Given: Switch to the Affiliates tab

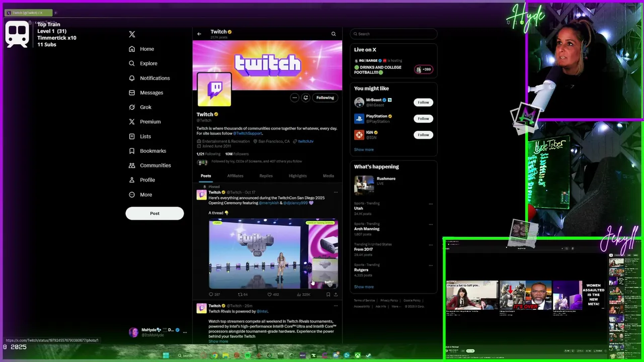Looking at the screenshot, I should [235, 176].
